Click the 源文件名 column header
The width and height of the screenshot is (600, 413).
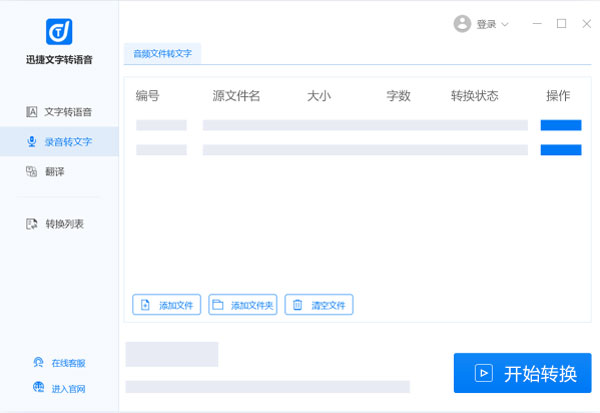236,96
